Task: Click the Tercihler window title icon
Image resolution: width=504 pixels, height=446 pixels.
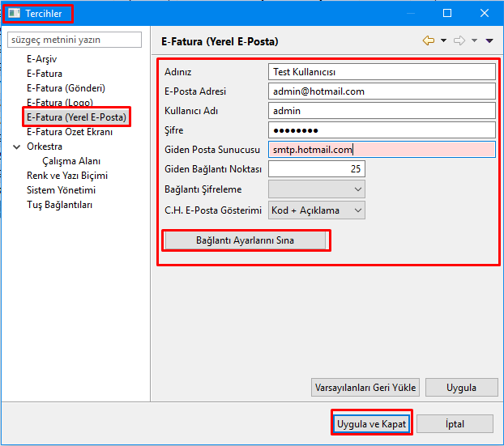Action: [15, 13]
